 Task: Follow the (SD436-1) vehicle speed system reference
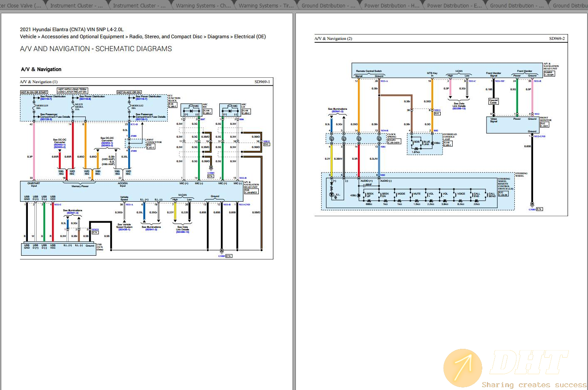tap(124, 230)
